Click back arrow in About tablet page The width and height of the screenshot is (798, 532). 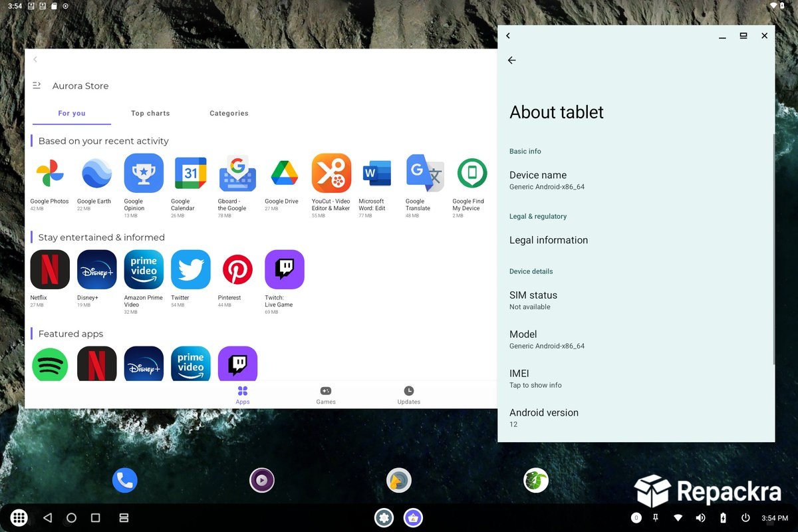click(x=511, y=61)
